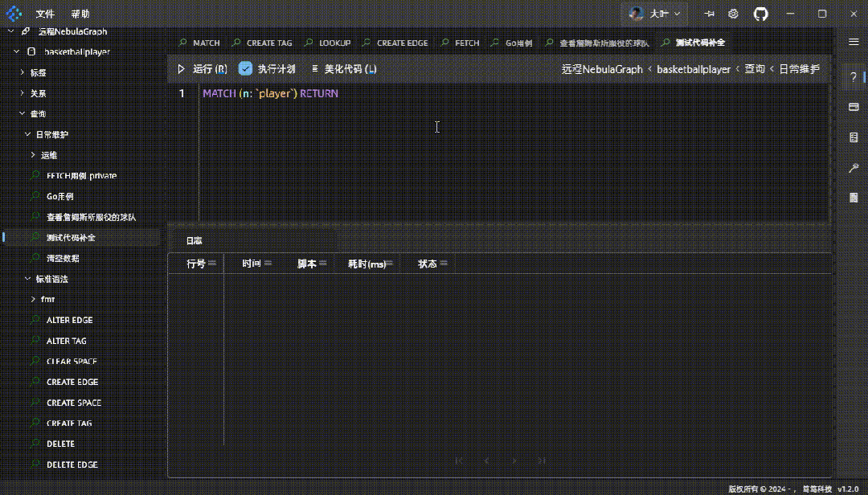This screenshot has width=868, height=495.
Task: Click the question mark help icon
Action: [x=854, y=76]
